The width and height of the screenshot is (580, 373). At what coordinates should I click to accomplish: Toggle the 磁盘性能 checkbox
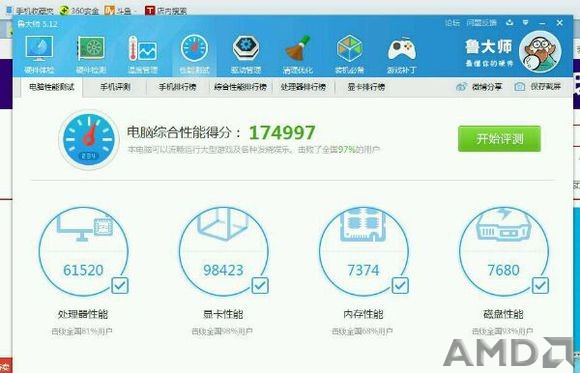pos(540,285)
